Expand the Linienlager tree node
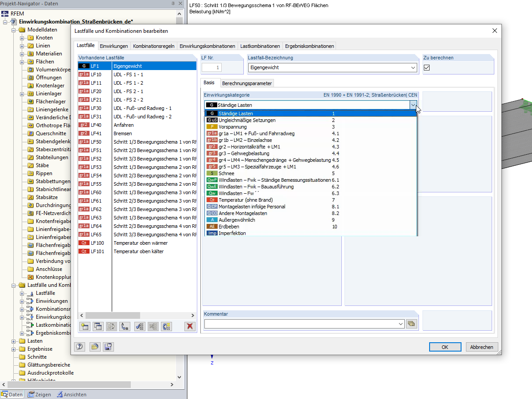Screen dimensions: 532x399 click(22, 94)
